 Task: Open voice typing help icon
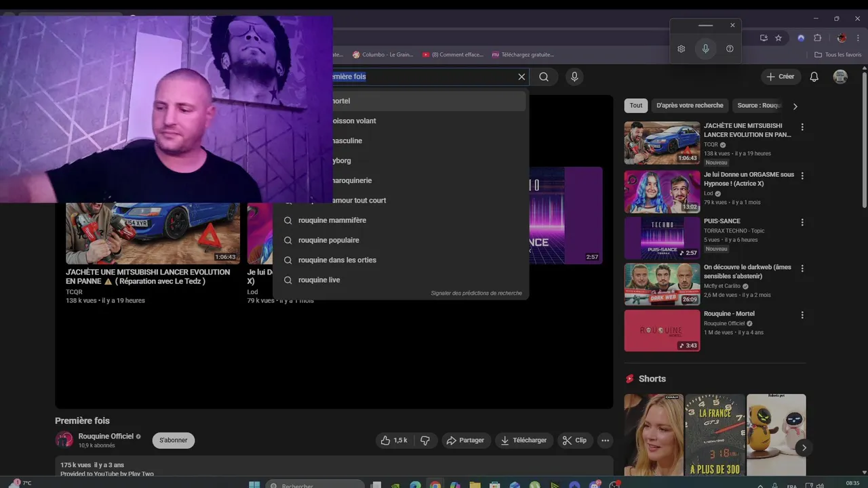[x=730, y=49]
